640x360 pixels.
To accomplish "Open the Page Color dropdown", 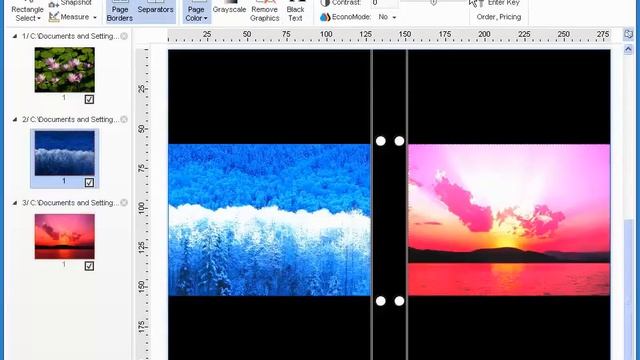I will (196, 11).
